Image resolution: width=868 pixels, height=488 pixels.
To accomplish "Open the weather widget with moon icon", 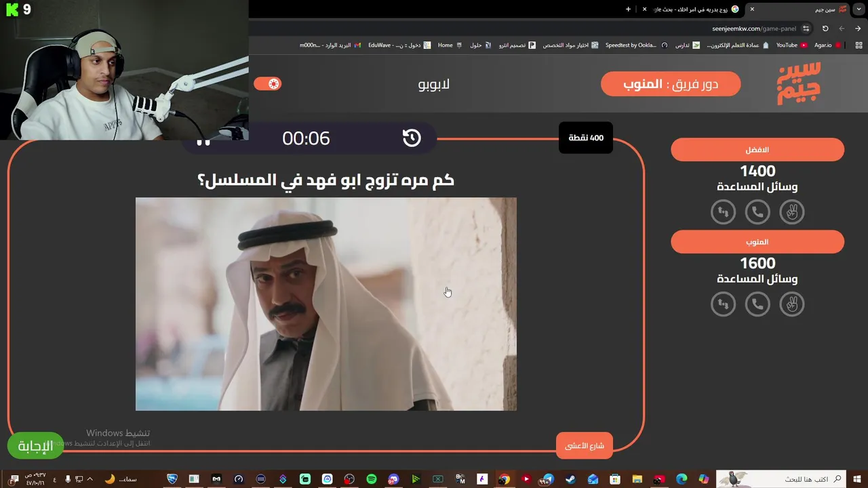I will pos(120,479).
